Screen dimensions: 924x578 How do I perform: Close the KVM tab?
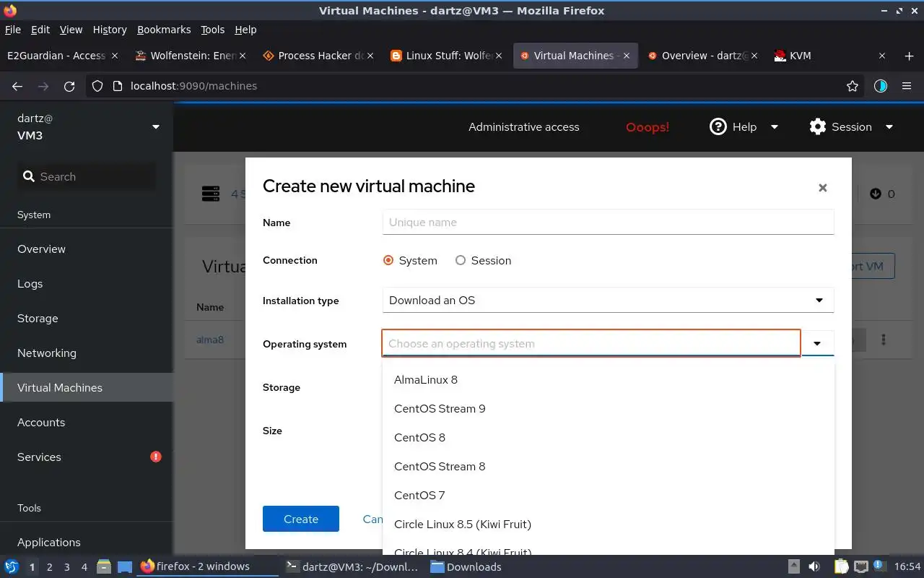pyautogui.click(x=881, y=56)
